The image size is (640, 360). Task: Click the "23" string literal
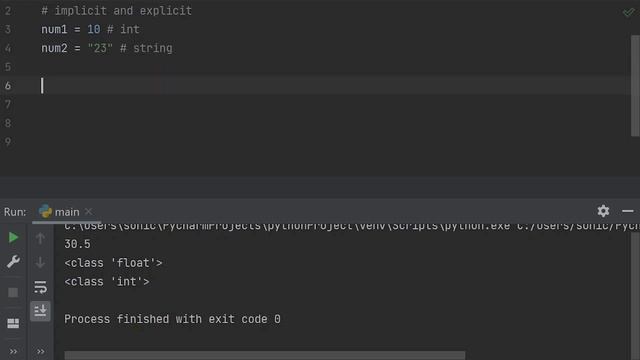(x=100, y=48)
